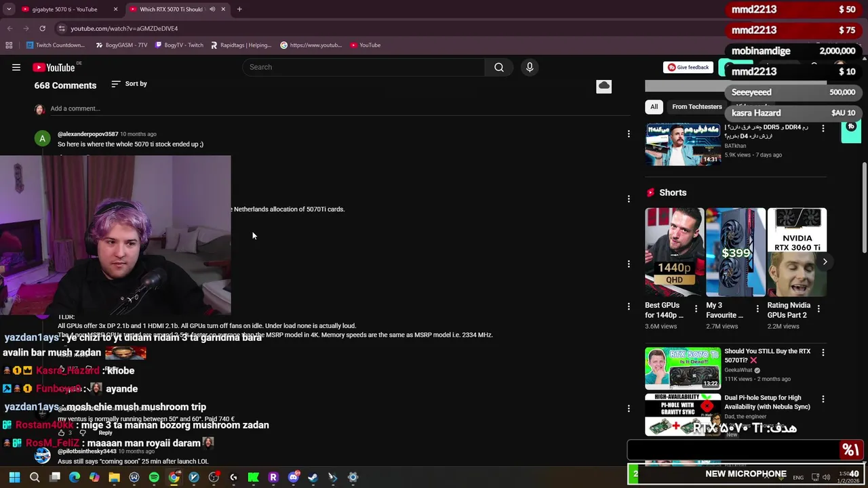Open Copilot from taskbar

(94, 477)
